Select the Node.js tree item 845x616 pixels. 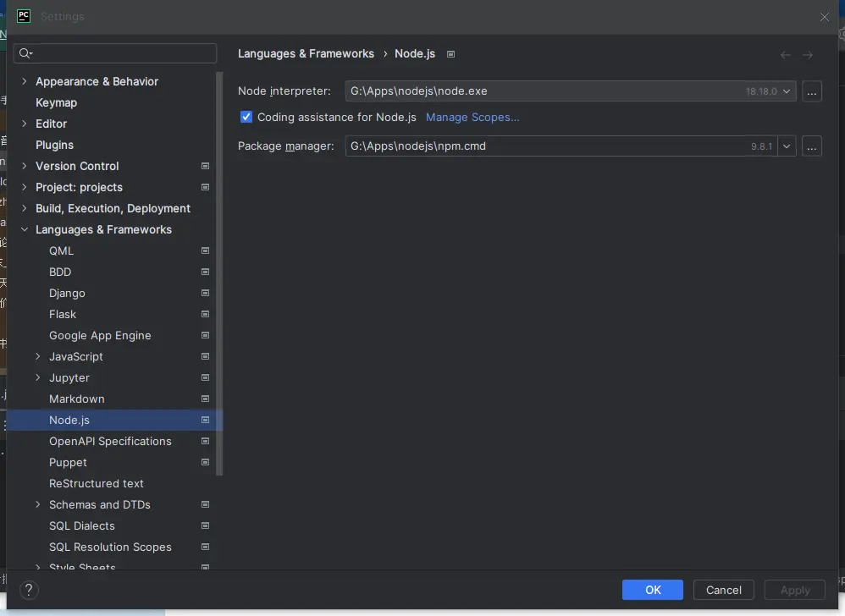[x=115, y=420]
